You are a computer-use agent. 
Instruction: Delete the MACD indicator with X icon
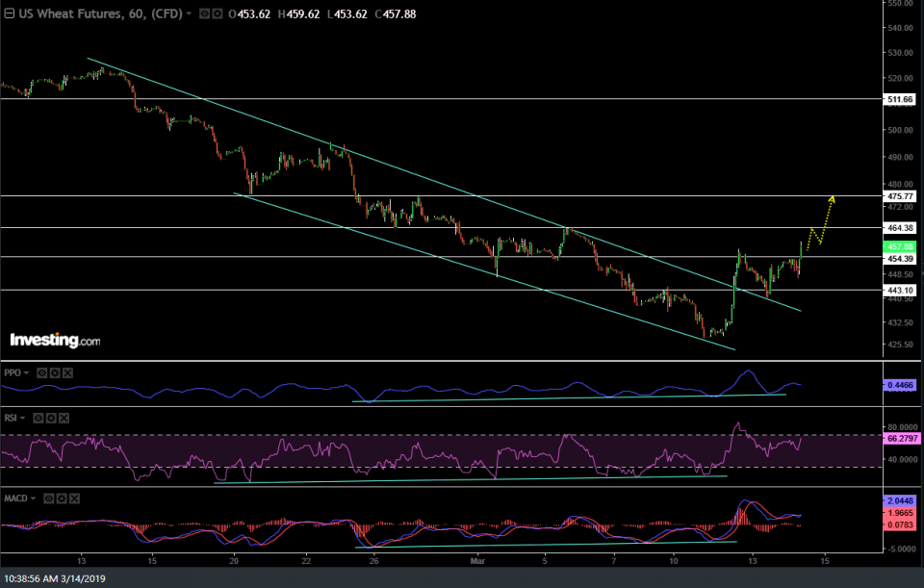coord(74,499)
